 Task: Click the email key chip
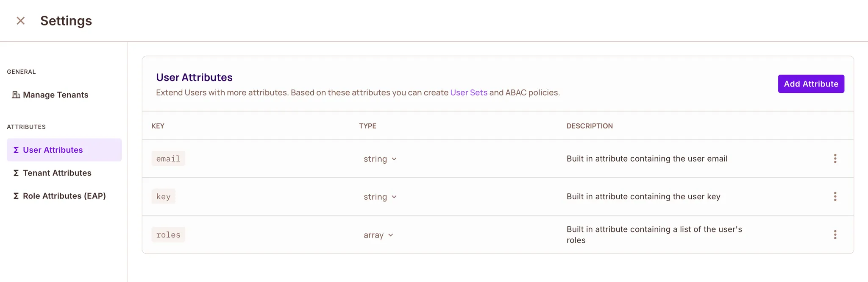tap(168, 159)
